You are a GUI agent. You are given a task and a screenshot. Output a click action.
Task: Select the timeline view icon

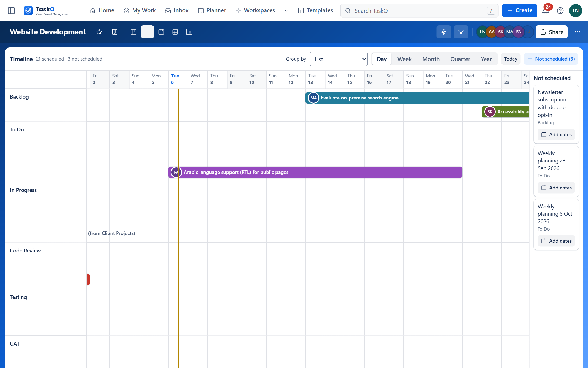click(147, 32)
